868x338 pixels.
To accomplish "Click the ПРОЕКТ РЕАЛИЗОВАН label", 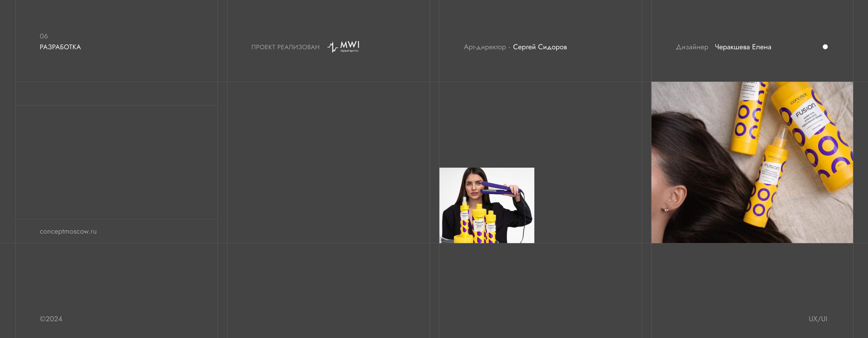I will pos(285,47).
